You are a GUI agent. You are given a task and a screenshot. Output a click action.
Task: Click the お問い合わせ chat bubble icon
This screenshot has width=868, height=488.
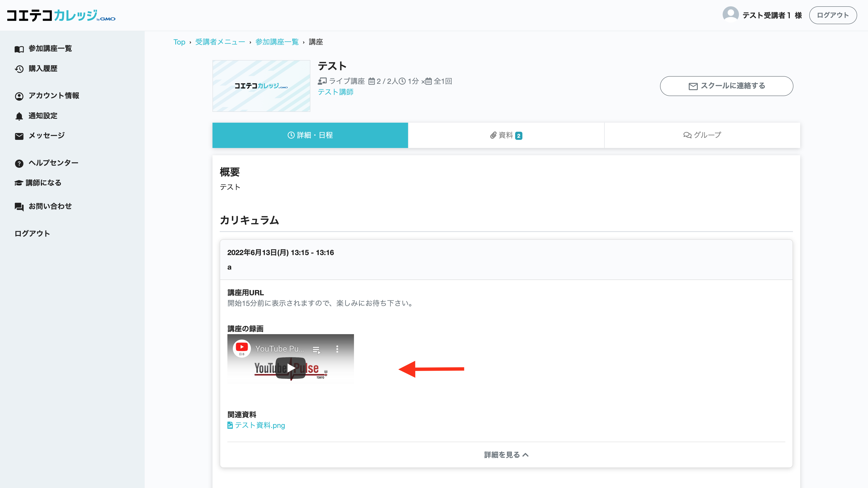tap(19, 207)
